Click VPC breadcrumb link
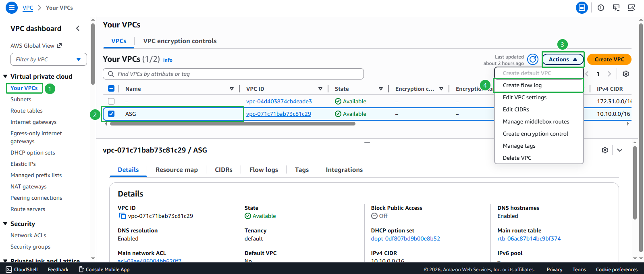The height and width of the screenshot is (274, 644). [x=28, y=8]
